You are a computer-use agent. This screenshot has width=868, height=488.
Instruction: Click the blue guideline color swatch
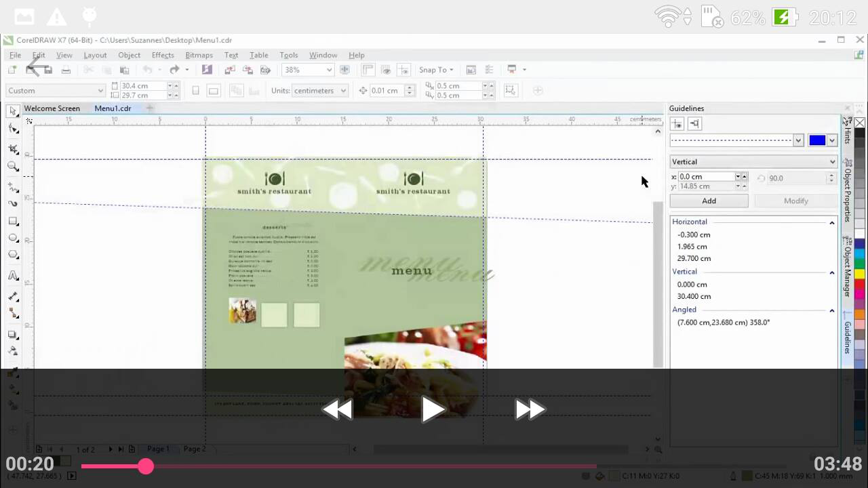point(817,140)
